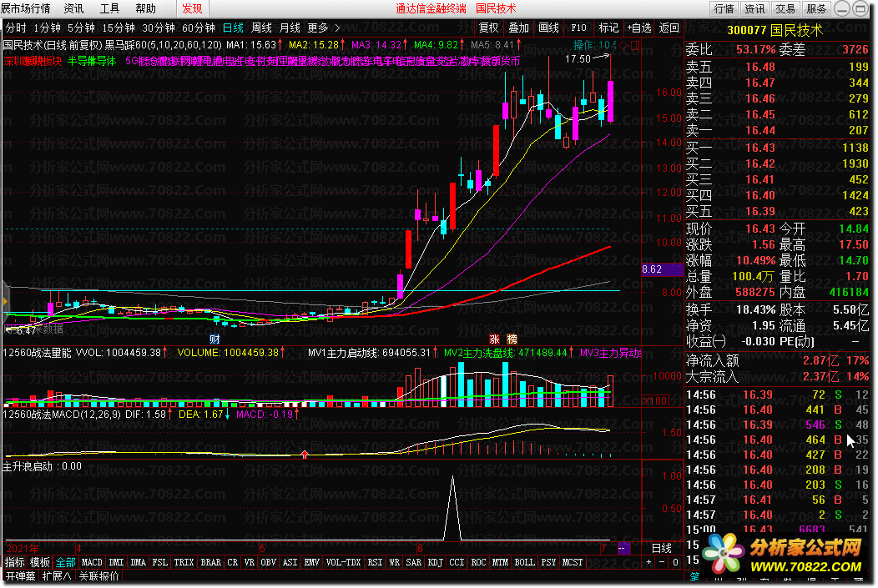
Task: Click the purple -- box on the date axis
Action: (623, 548)
